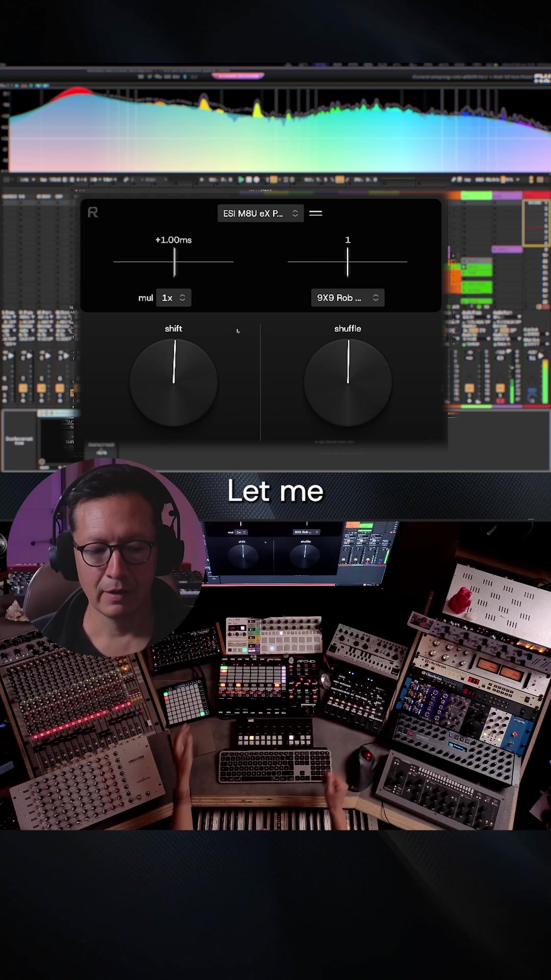Click the +1.00ms value text
Screen dimensions: 551x980
tap(173, 240)
